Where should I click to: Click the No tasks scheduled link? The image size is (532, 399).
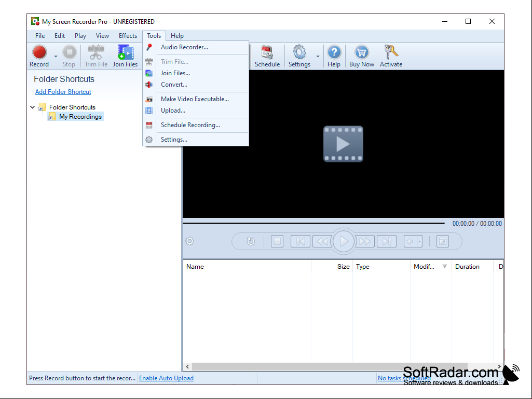(404, 378)
